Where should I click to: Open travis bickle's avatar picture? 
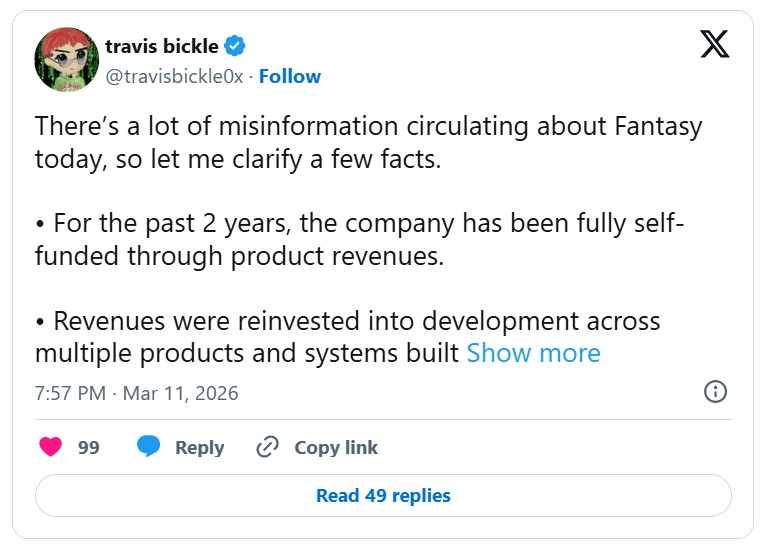[66, 60]
